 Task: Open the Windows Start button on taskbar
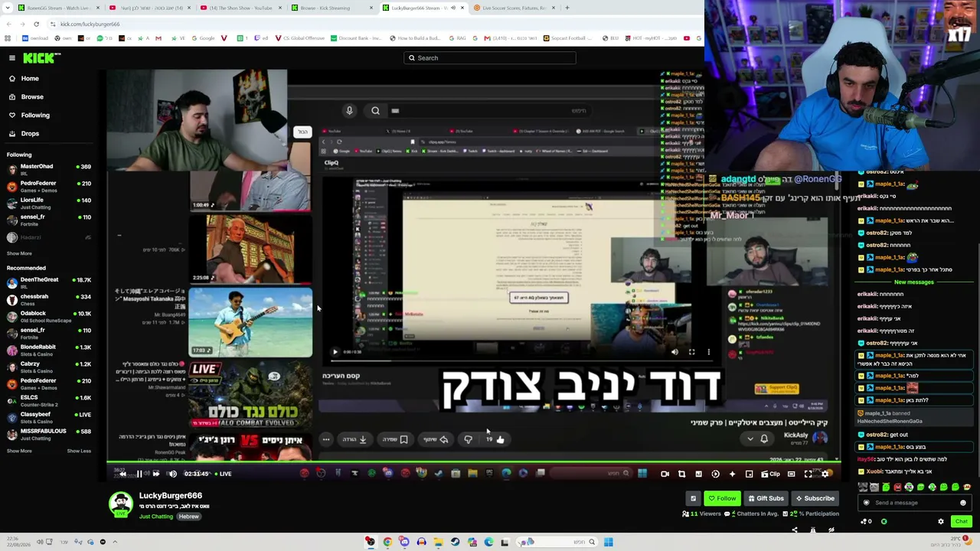608,543
